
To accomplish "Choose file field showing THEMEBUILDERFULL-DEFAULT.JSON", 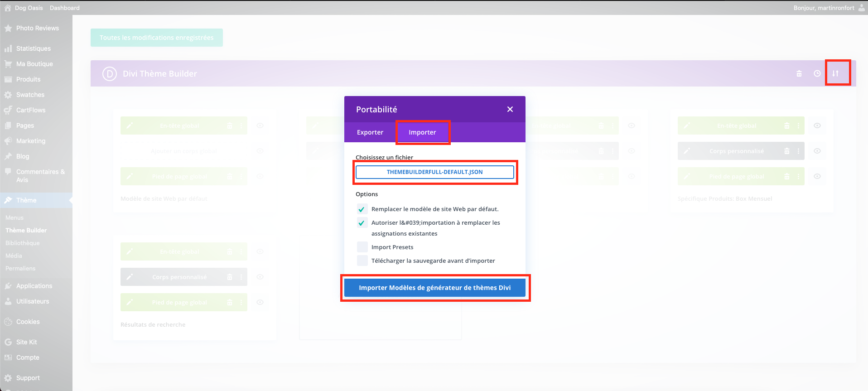I will 435,172.
